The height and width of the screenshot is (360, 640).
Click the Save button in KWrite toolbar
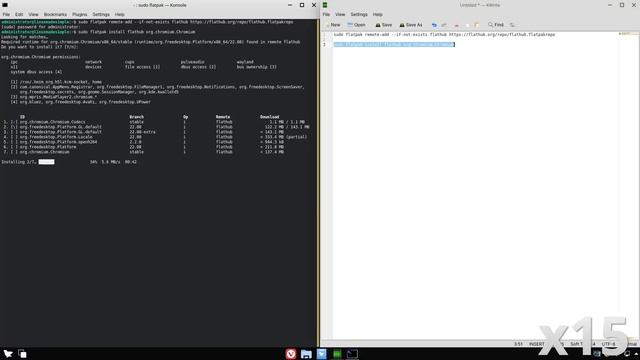384,25
